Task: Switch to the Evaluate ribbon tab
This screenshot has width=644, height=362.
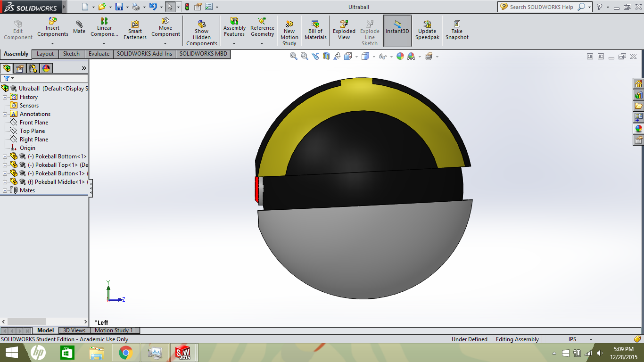Action: point(99,54)
